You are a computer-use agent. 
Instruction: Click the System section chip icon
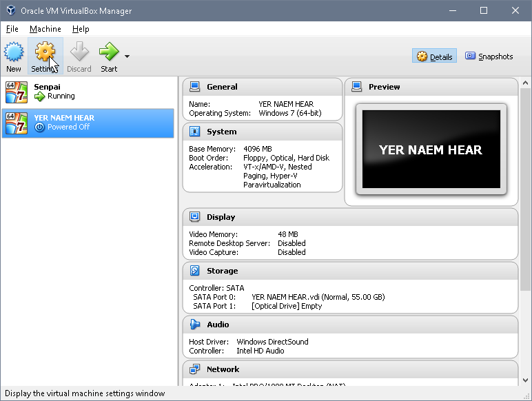click(x=195, y=132)
